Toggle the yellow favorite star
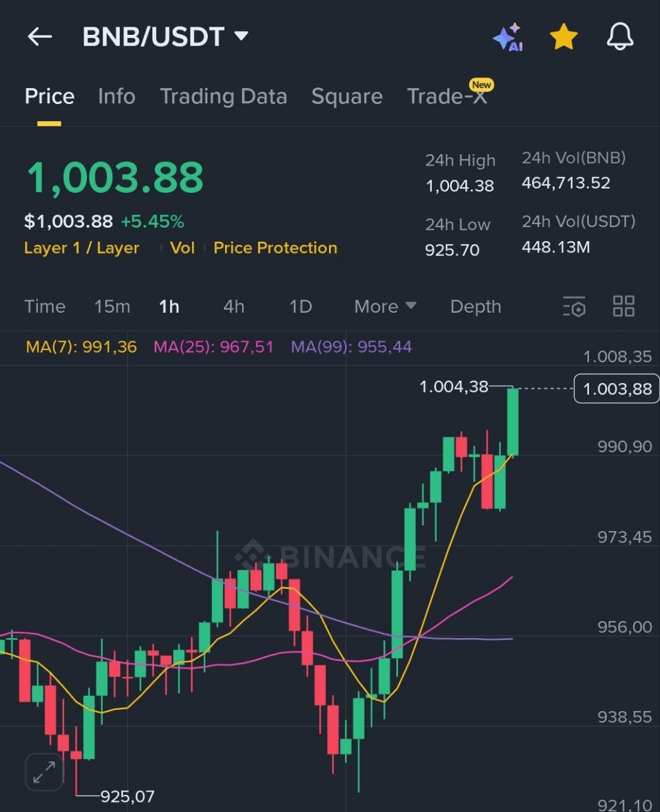The height and width of the screenshot is (812, 660). [x=563, y=37]
